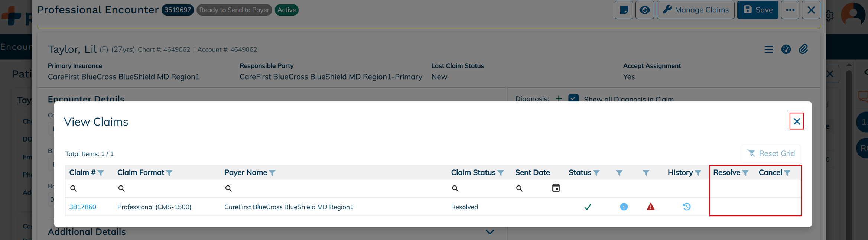This screenshot has height=240, width=868.
Task: Open the sticky note icon in header
Action: (x=624, y=10)
